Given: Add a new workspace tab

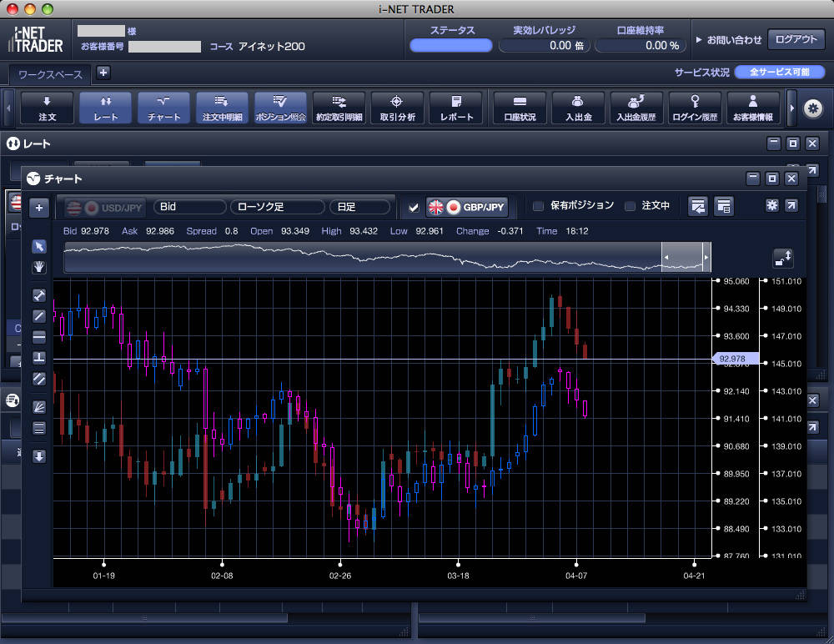Looking at the screenshot, I should click(x=103, y=73).
